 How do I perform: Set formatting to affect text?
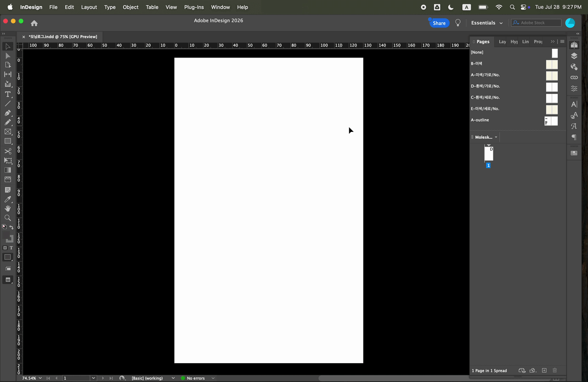[x=11, y=248]
